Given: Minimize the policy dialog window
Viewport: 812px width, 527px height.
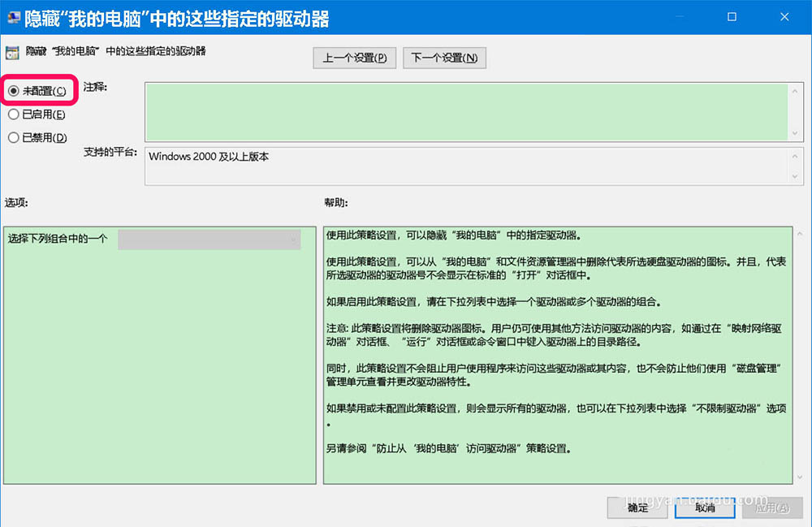Looking at the screenshot, I should click(680, 17).
